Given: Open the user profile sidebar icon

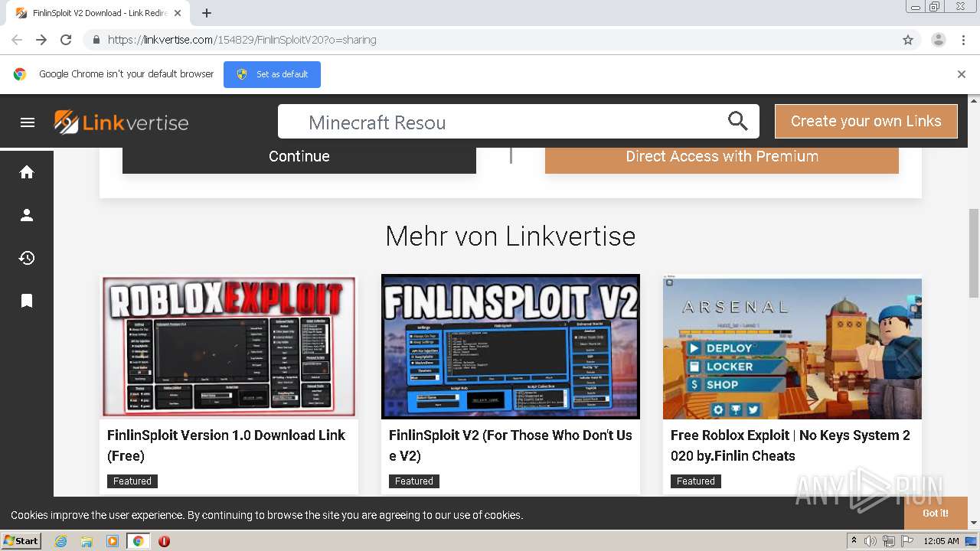Looking at the screenshot, I should click(x=27, y=215).
